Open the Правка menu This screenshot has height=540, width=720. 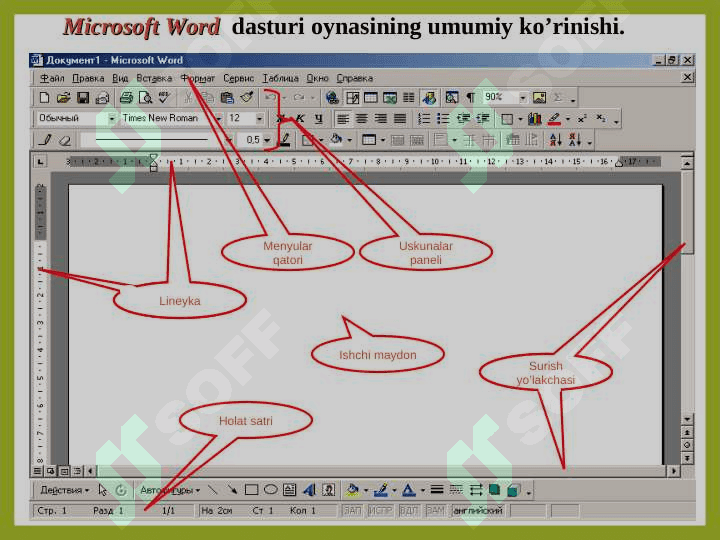[x=88, y=78]
